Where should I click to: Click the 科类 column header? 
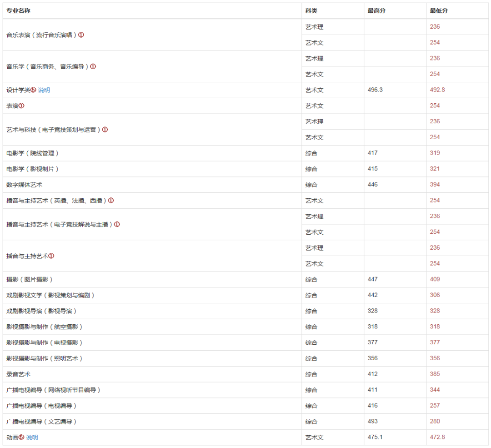click(311, 10)
